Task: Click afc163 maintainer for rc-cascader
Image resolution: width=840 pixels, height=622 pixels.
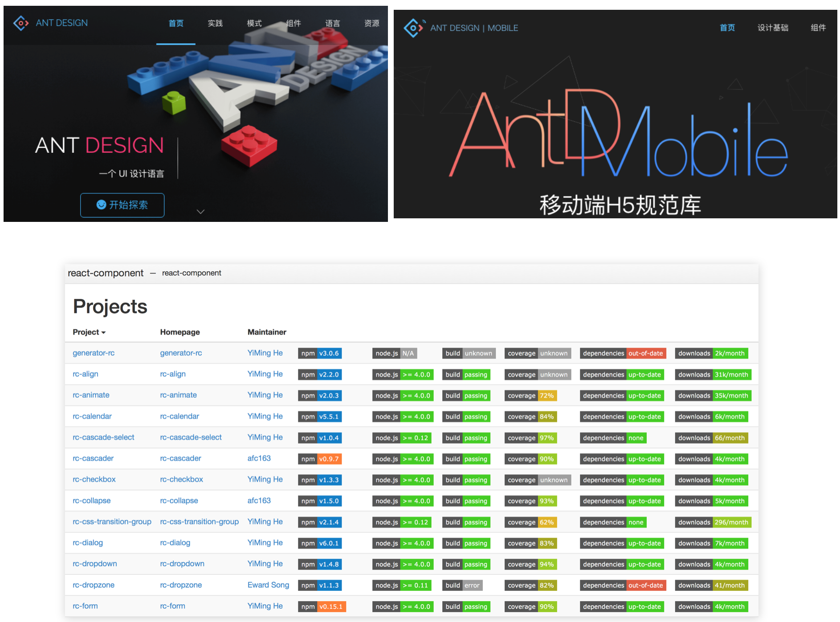Action: [x=259, y=458]
